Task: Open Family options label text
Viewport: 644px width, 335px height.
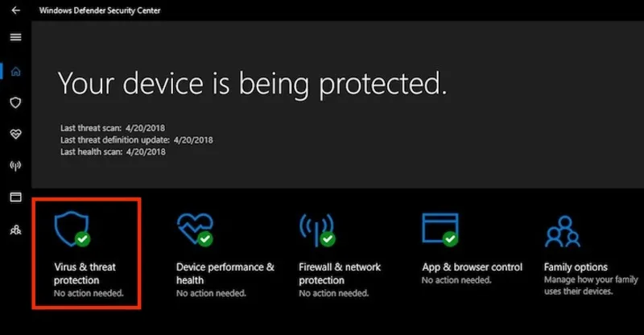Action: click(x=576, y=267)
